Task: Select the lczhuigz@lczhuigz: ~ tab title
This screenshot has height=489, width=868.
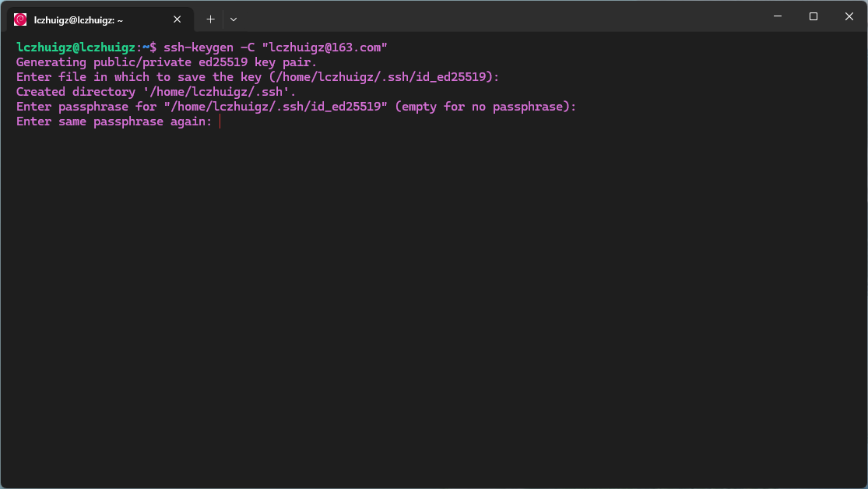Action: coord(78,19)
